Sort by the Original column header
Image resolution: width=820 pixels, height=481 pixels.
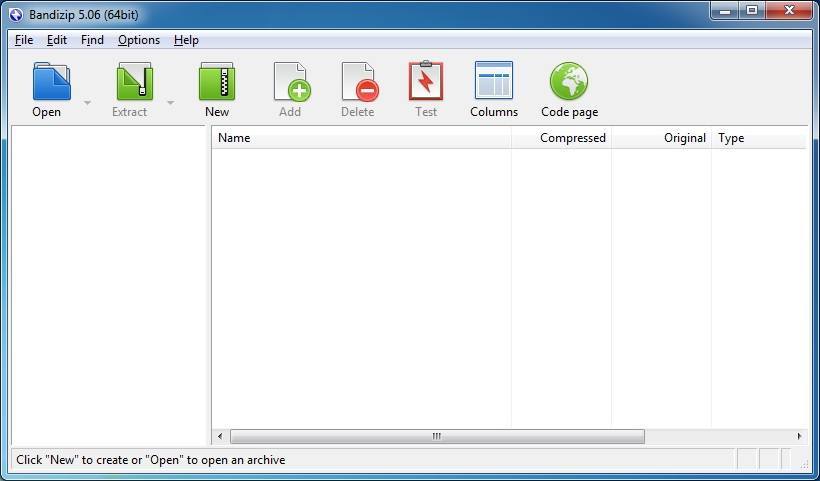coord(661,138)
